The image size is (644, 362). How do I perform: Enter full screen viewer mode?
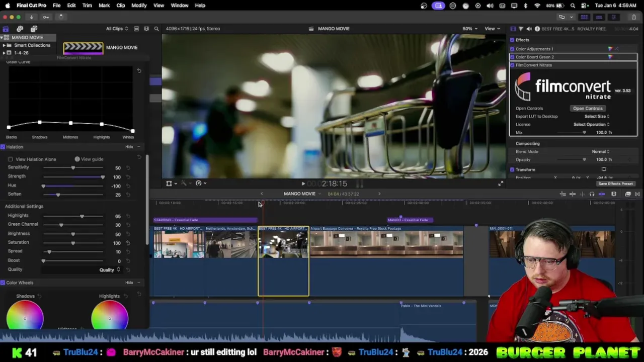tap(501, 184)
